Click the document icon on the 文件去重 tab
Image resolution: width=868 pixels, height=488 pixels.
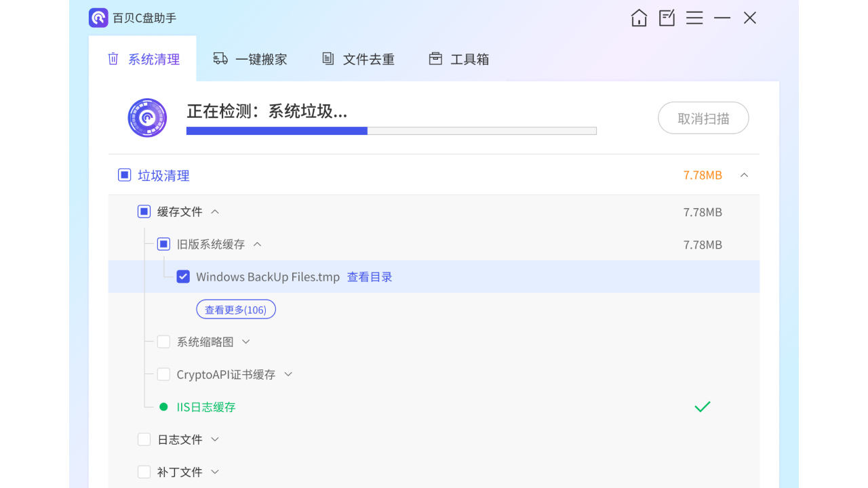click(327, 59)
